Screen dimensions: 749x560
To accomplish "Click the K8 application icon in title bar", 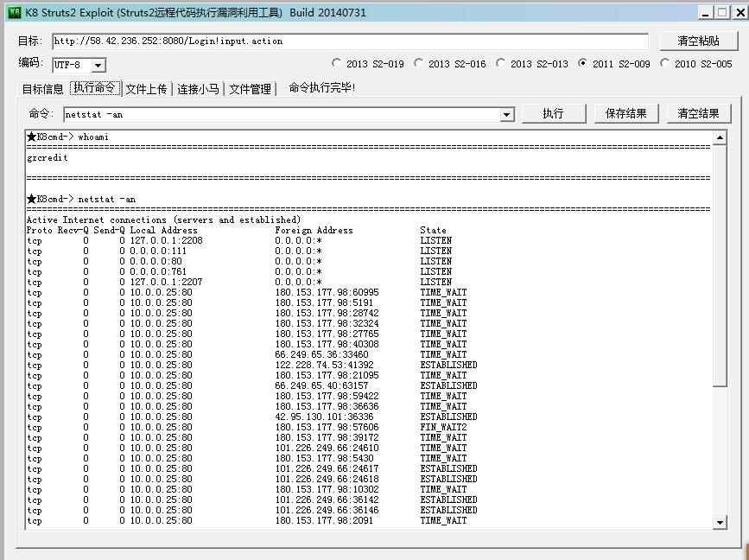I will 15,12.
